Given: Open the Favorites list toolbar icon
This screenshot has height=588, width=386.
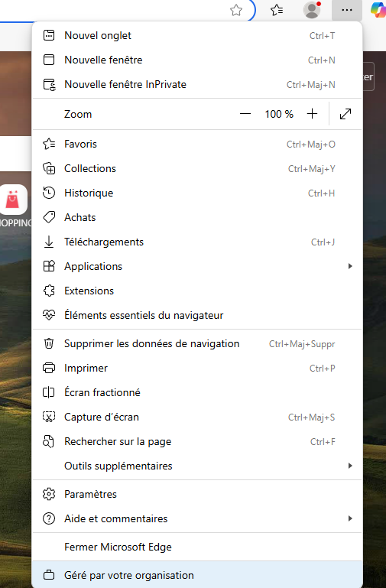Looking at the screenshot, I should tap(277, 10).
